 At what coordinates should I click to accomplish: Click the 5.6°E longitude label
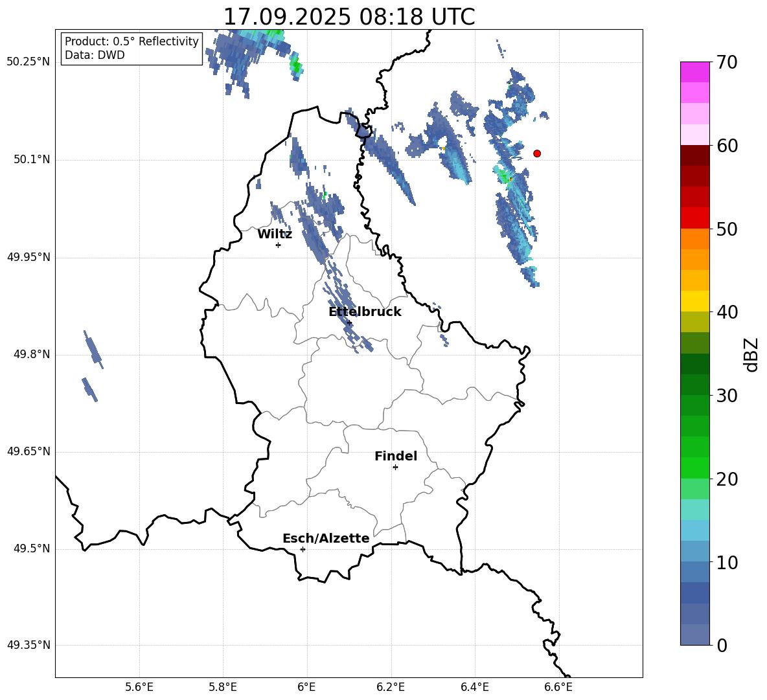pyautogui.click(x=139, y=687)
